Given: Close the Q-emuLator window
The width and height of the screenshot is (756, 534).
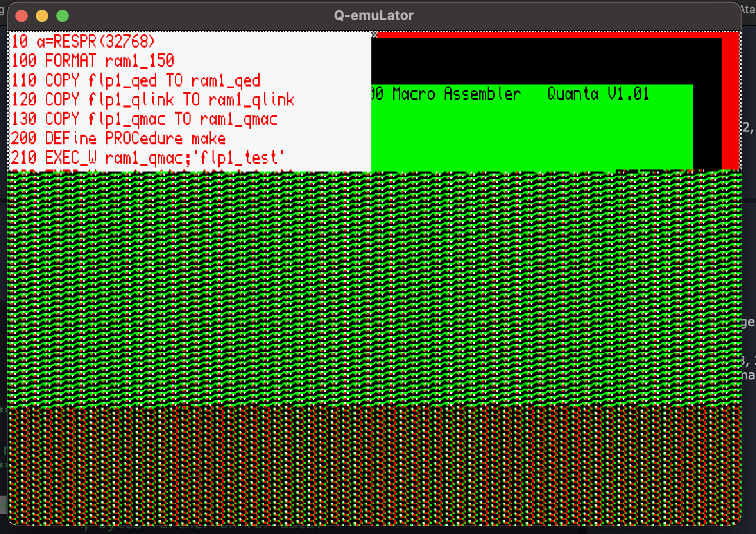Looking at the screenshot, I should click(x=22, y=16).
